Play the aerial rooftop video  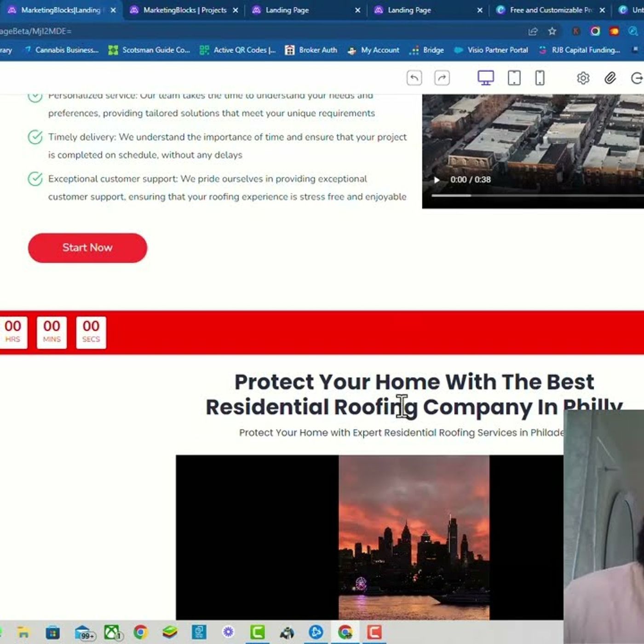[437, 180]
